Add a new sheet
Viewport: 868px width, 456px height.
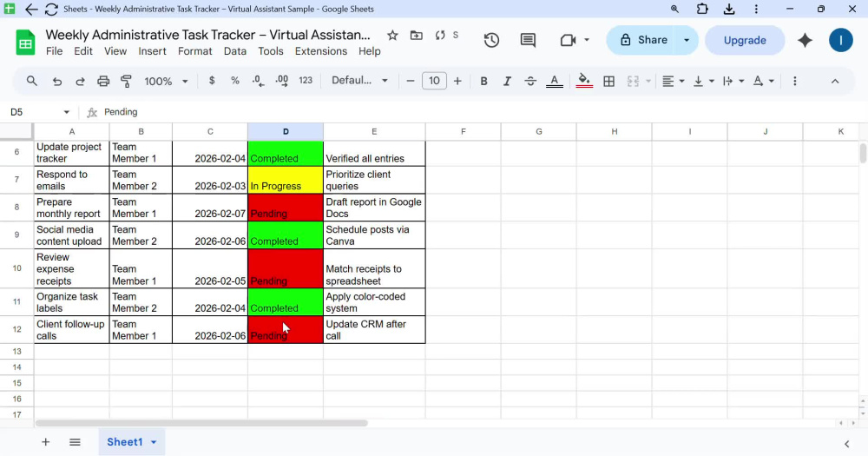point(45,442)
